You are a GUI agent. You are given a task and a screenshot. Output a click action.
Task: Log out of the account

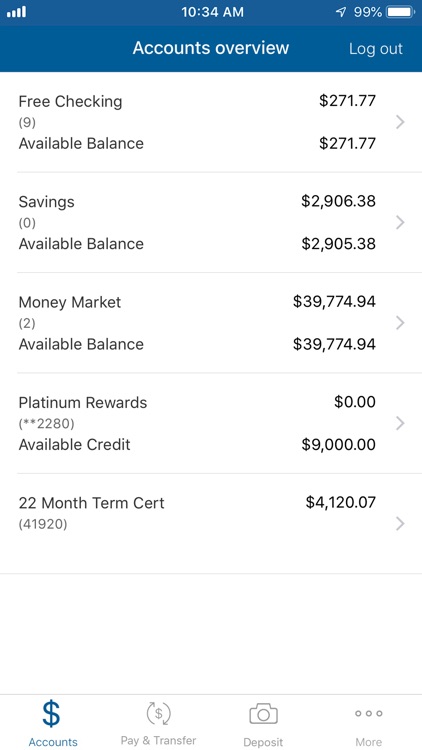coord(376,49)
